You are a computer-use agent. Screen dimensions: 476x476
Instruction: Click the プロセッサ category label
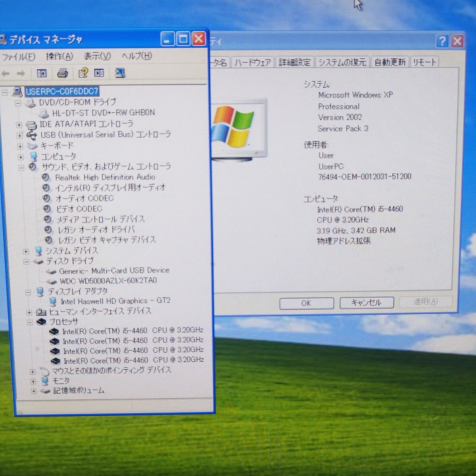pos(63,322)
